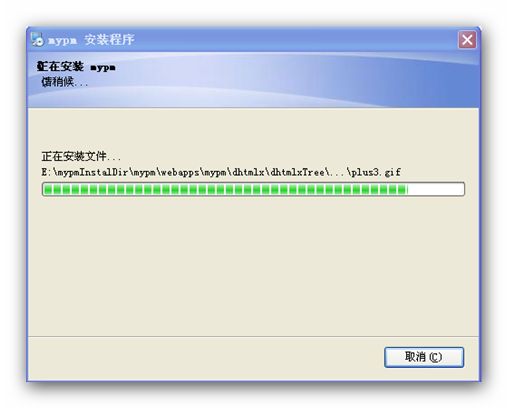
Task: Click the first green block of the progress bar
Action: [48, 189]
